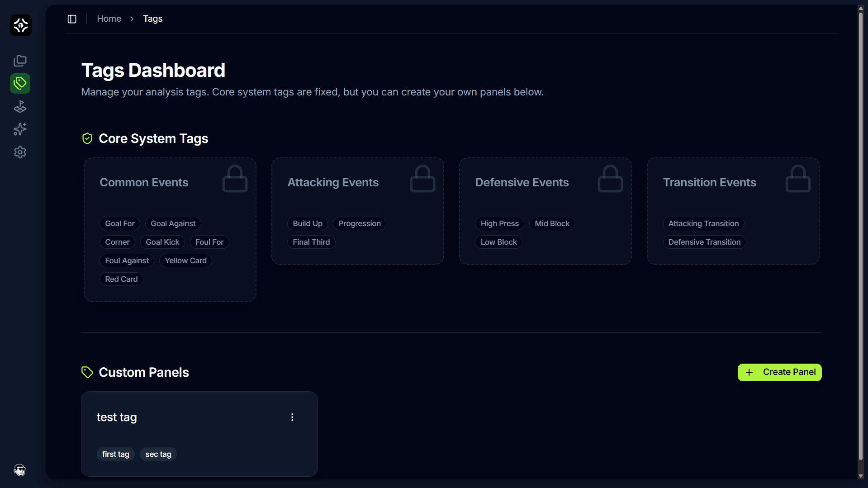Click the lock icon on Common Events

click(x=235, y=179)
